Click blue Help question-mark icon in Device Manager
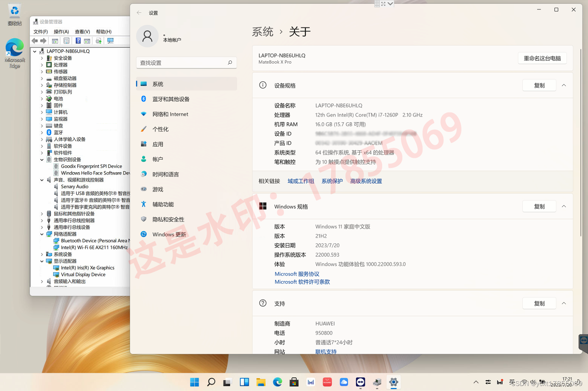Screen dimensions: 588x391 pyautogui.click(x=78, y=41)
